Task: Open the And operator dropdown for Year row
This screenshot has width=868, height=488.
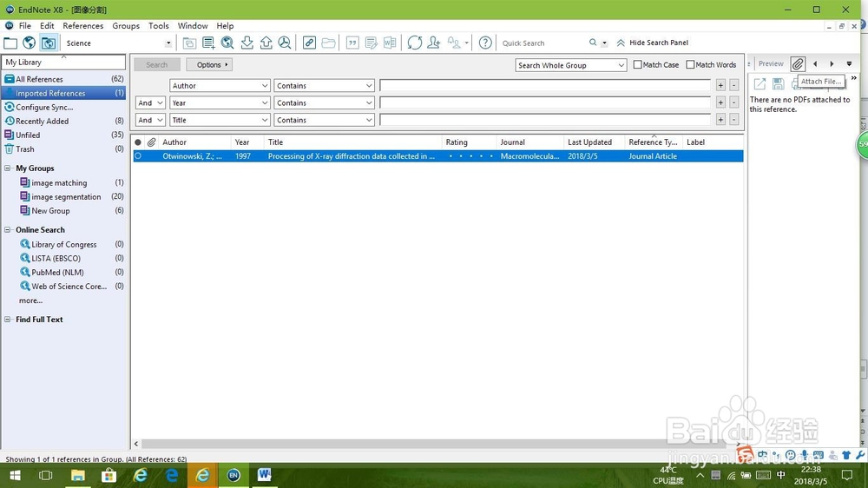Action: (150, 103)
